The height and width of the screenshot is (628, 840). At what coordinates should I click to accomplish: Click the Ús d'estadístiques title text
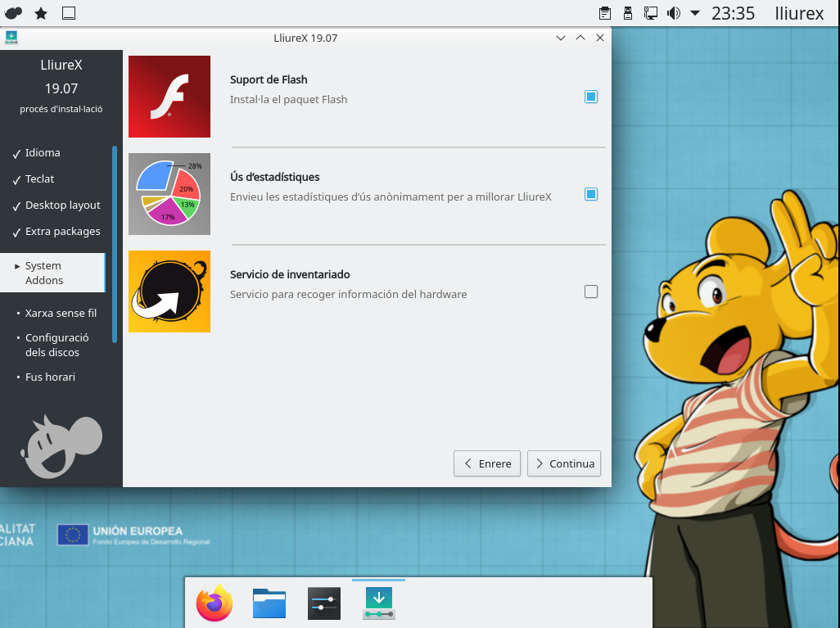[275, 178]
